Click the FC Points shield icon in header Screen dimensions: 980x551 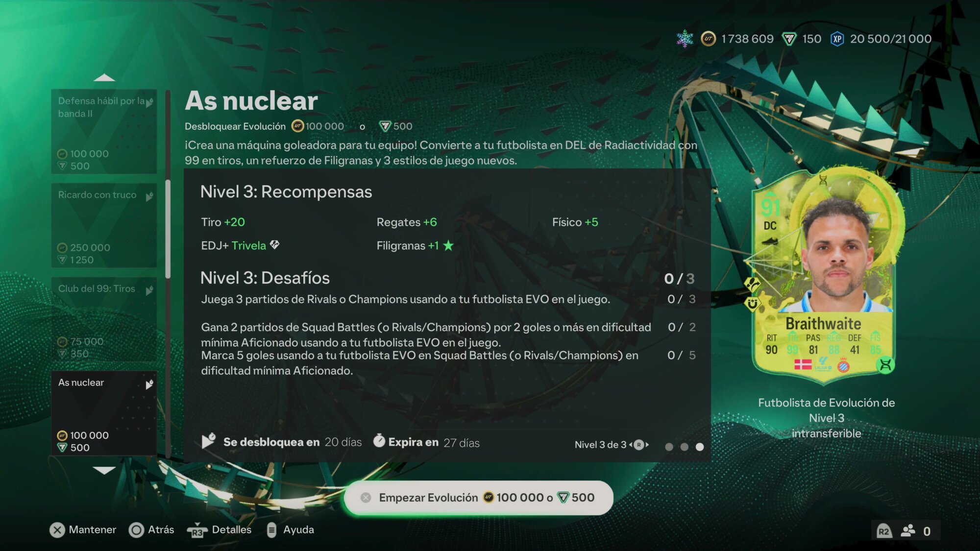coord(789,39)
